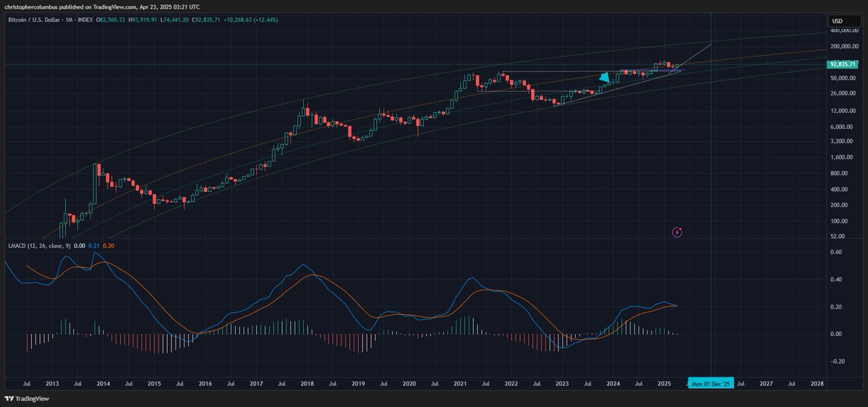Select the USD currency label
This screenshot has height=407, width=868.
837,20
